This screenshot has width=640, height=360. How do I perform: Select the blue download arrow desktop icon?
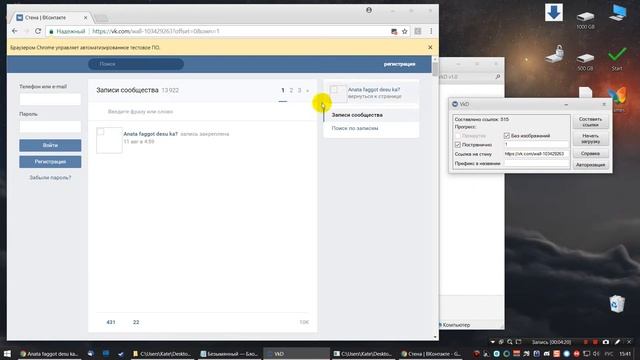(554, 13)
